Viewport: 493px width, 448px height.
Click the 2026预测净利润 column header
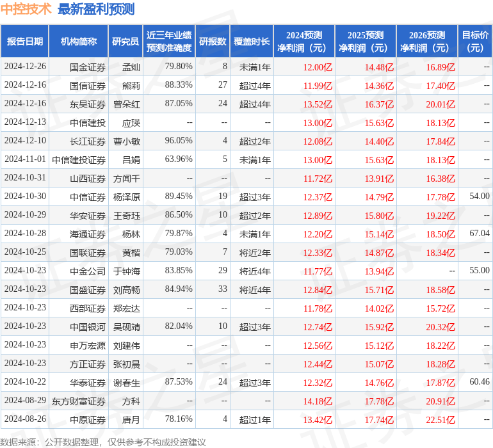click(x=426, y=42)
